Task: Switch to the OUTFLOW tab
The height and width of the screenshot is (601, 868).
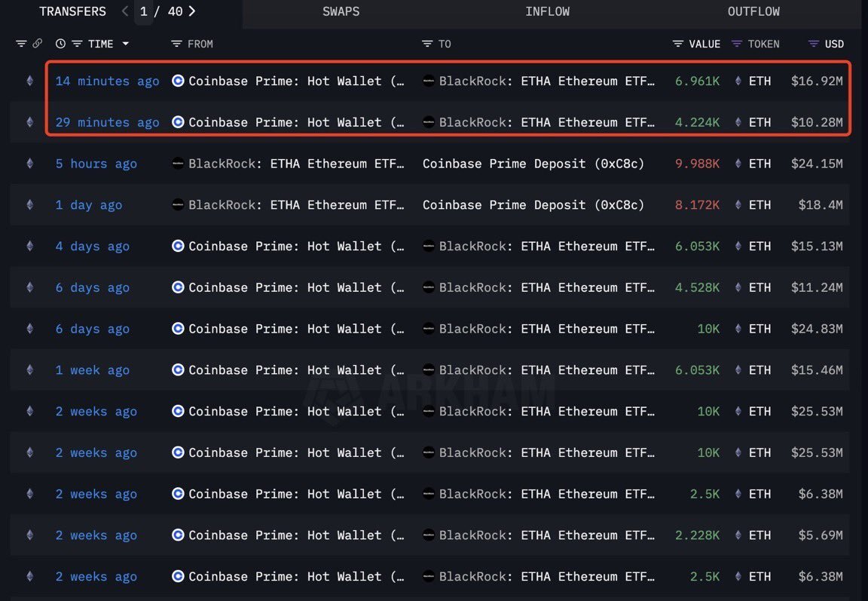Action: pos(753,11)
